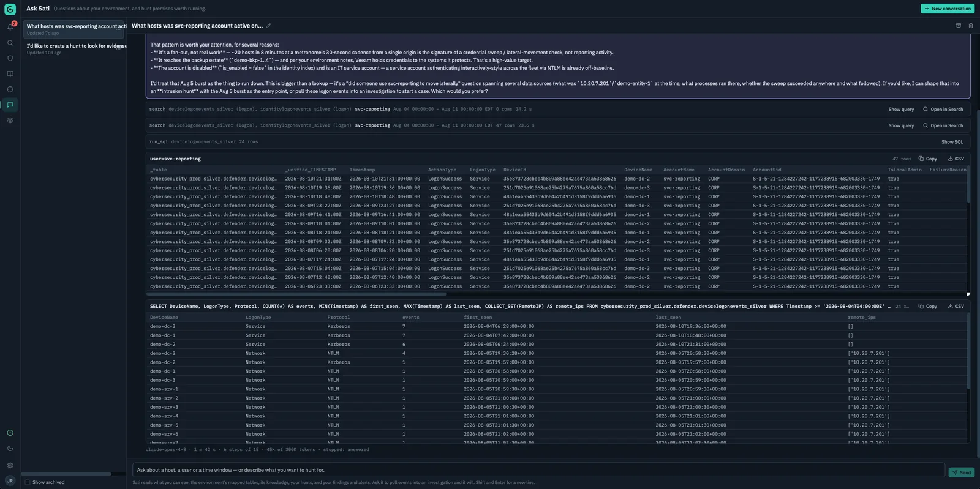Open in Search for the 0 rows search
This screenshot has width=980, height=489.
coord(943,109)
